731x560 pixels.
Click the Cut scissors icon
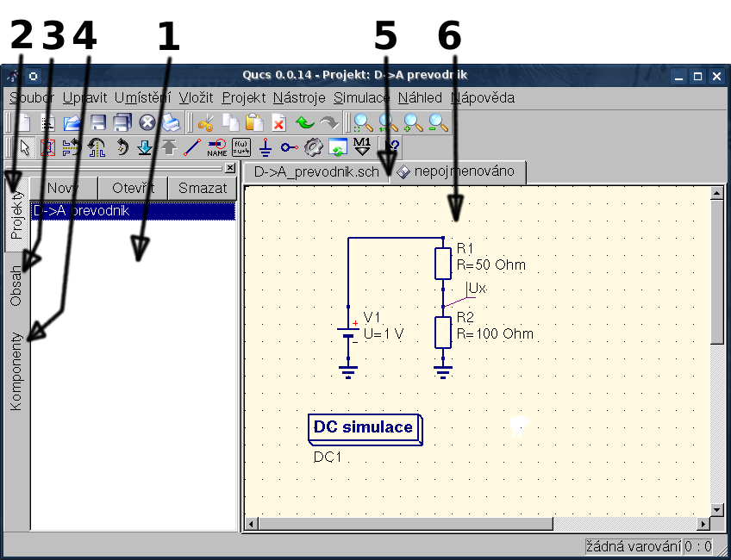205,122
